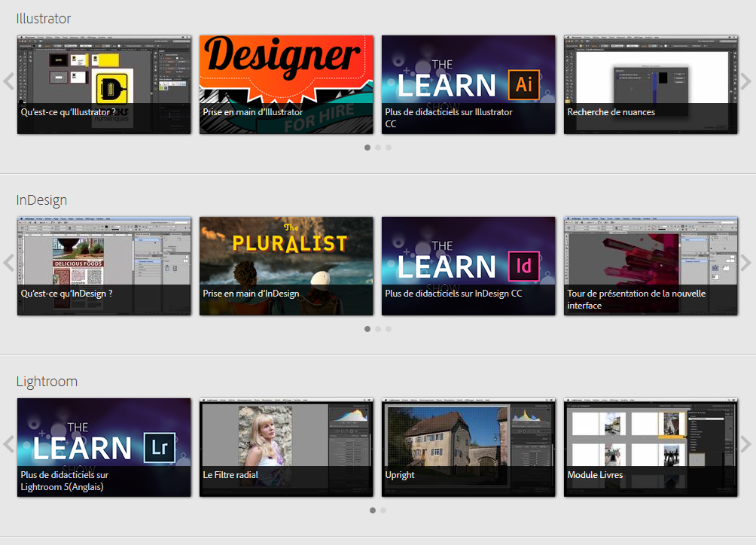Image resolution: width=756 pixels, height=545 pixels.
Task: Select first page dot of InDesign carousel
Action: [x=367, y=329]
